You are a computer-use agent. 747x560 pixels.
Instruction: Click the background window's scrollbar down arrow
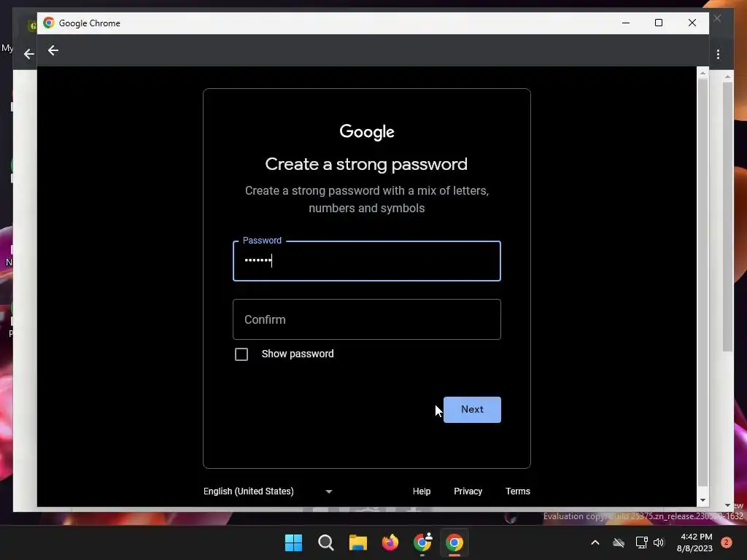click(727, 505)
